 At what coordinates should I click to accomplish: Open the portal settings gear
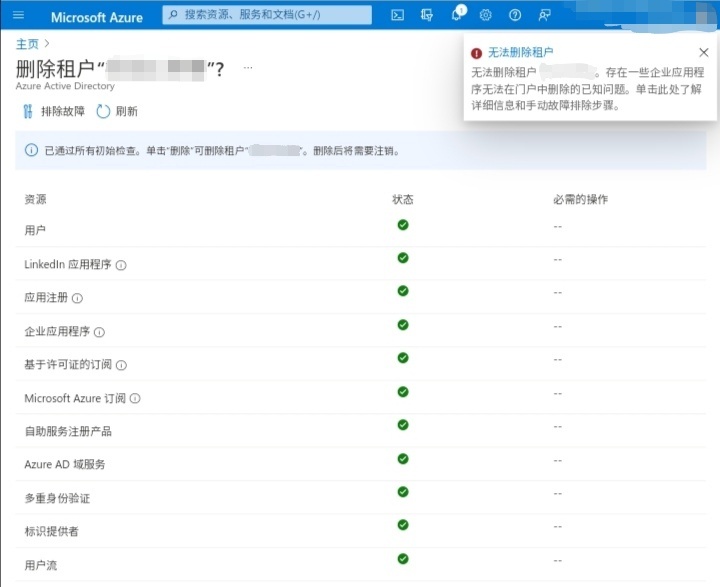485,15
